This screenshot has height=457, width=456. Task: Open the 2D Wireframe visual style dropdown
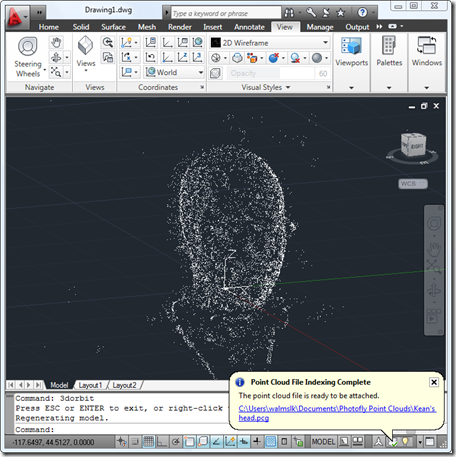click(270, 43)
